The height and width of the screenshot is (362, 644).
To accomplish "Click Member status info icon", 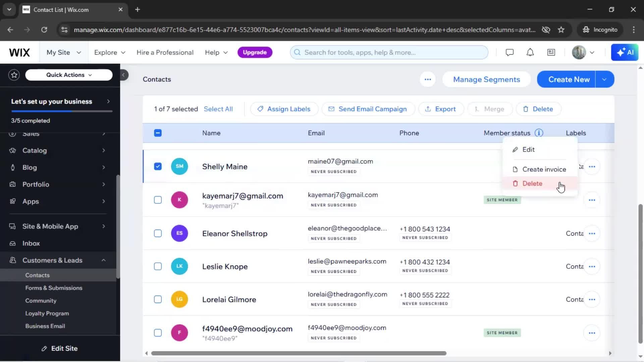I will pyautogui.click(x=539, y=133).
